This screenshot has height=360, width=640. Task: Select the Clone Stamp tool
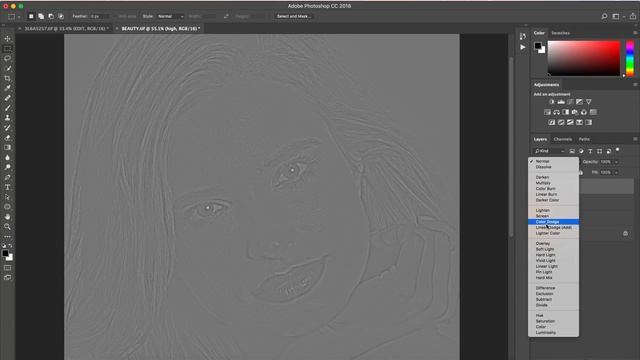[8, 118]
